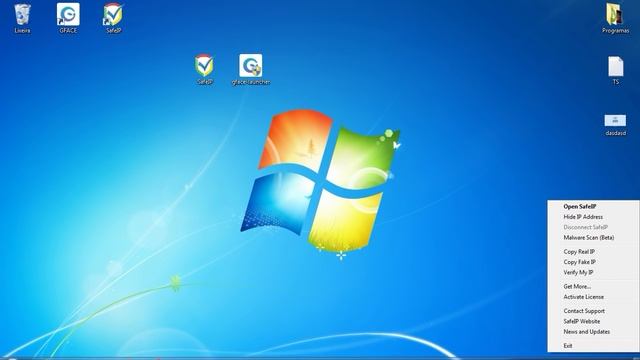Select the SafeIP shortcut beside GFACE
Screen dimensions: 640x360
[x=113, y=18]
